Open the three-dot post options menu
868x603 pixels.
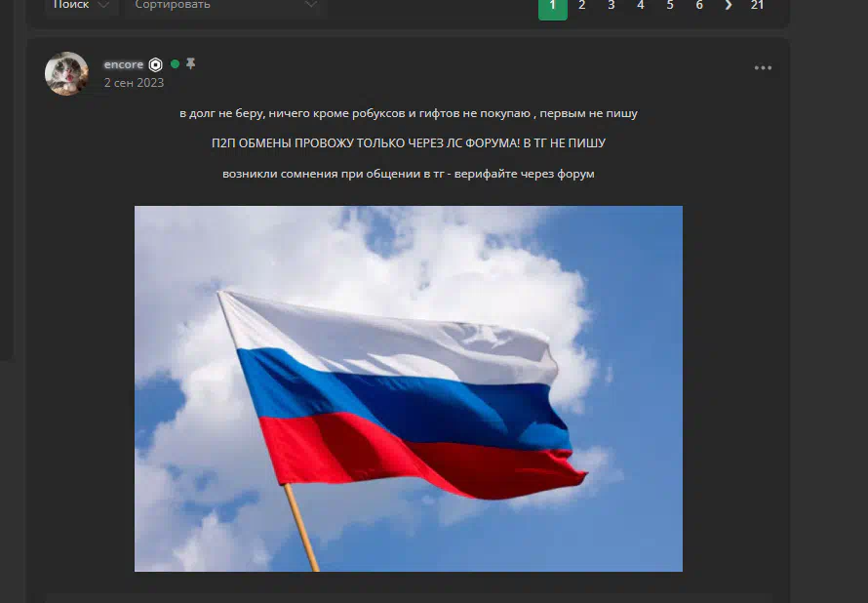tap(763, 67)
